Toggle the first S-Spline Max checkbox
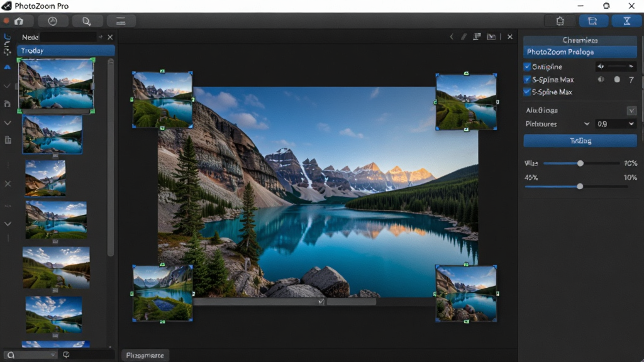Viewport: 644px width, 362px height. coord(528,79)
